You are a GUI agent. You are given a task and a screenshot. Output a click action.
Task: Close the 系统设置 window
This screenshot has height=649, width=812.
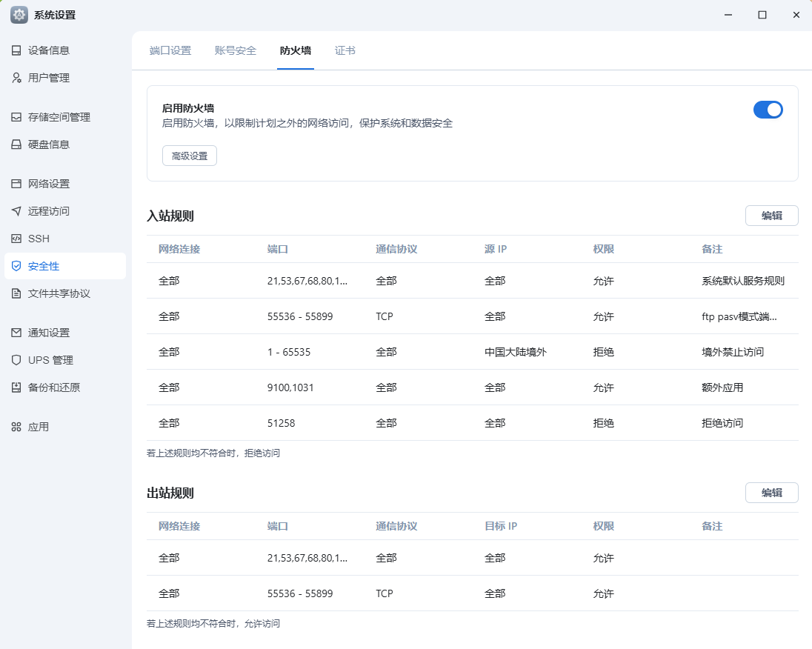(x=796, y=15)
